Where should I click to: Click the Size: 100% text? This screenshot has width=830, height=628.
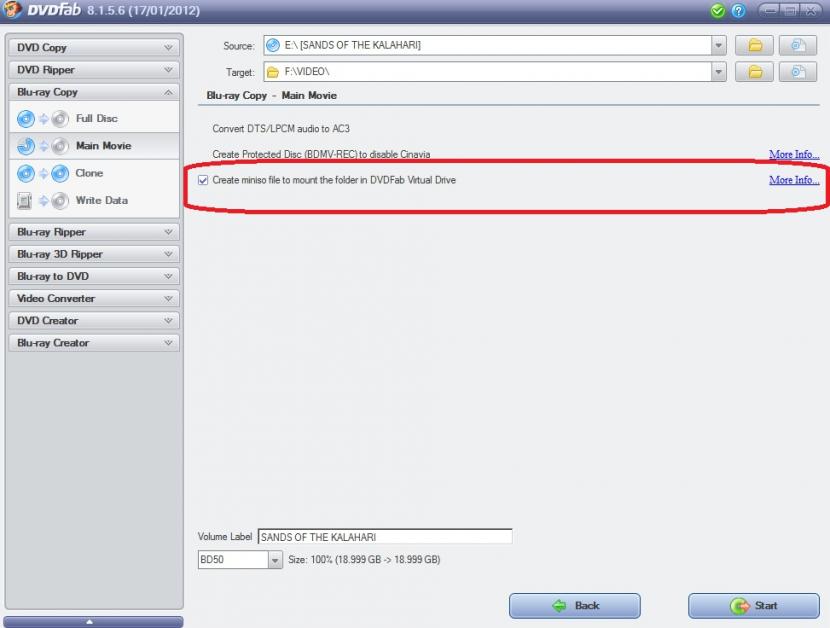364,560
